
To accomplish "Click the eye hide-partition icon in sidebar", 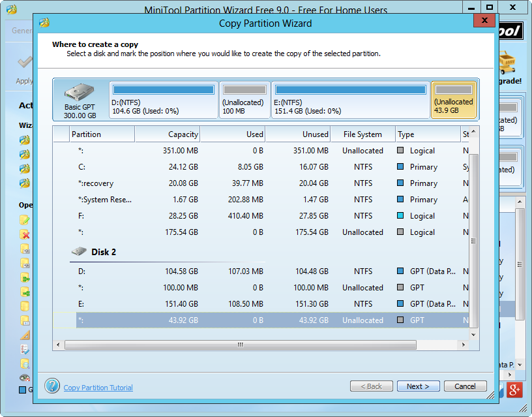I will point(25,378).
